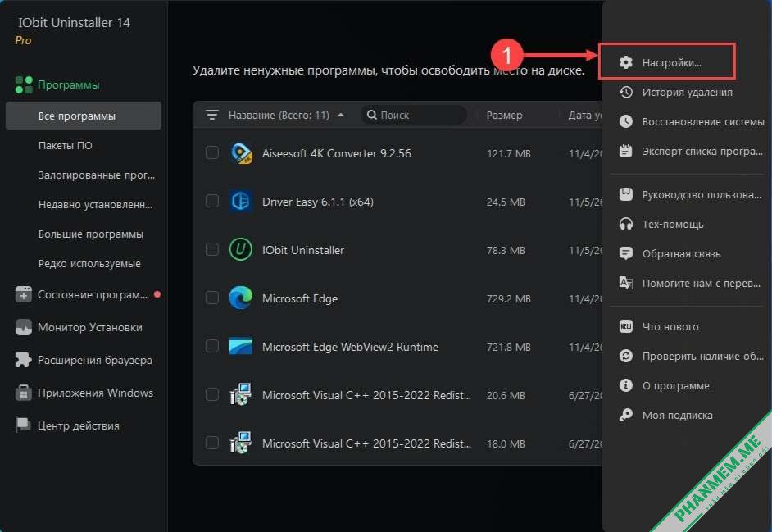Check the Driver Easy 6.1.1 checkbox
This screenshot has width=772, height=532.
[212, 201]
